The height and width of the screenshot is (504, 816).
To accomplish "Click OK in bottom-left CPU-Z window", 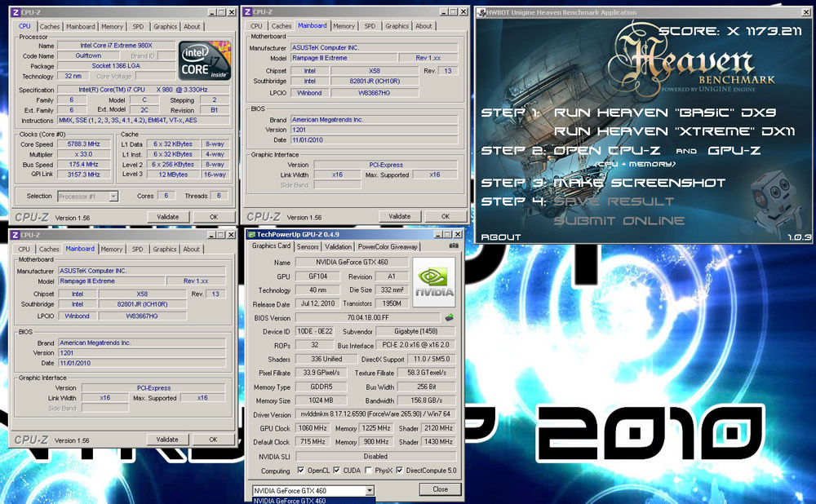I will [x=213, y=440].
